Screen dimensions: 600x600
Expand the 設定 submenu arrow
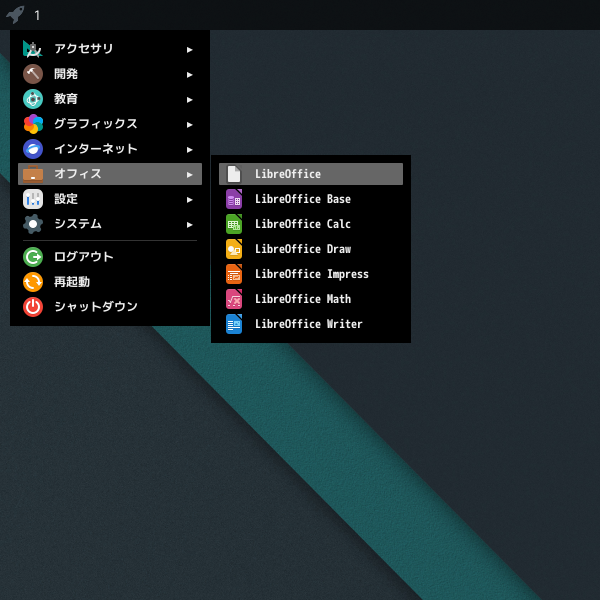189,200
